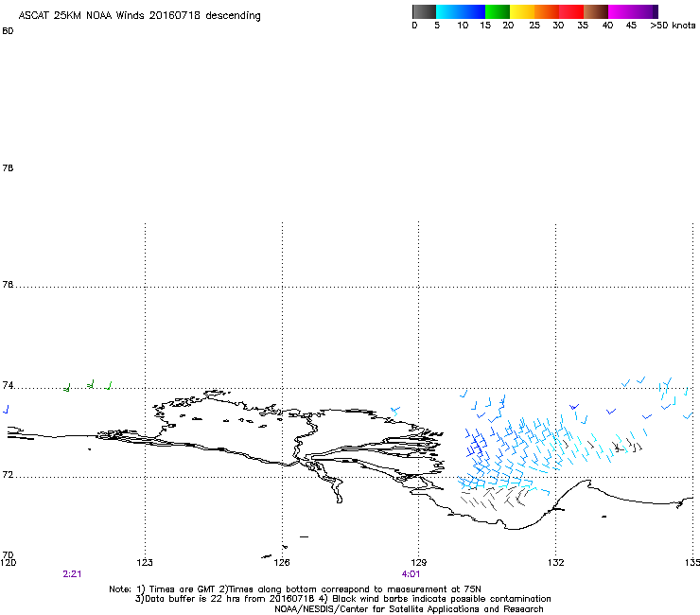Click the '74' latitude axis label
This screenshot has width=700, height=615.
tap(8, 385)
